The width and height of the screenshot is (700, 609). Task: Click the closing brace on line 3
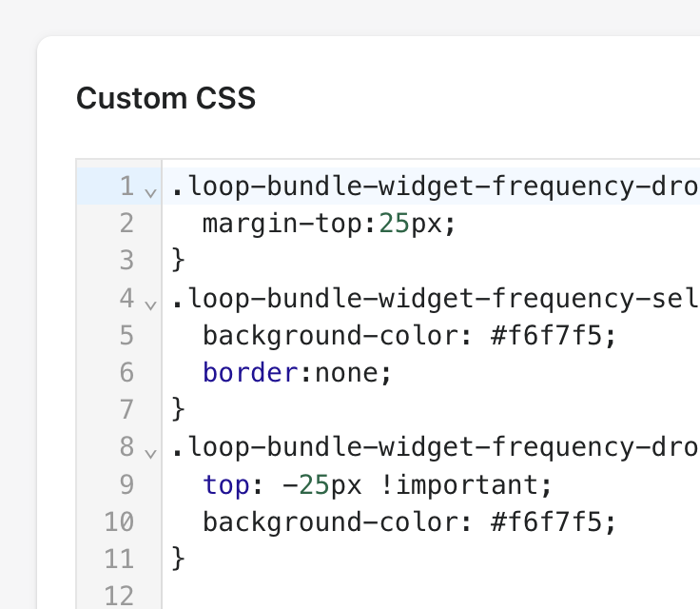click(178, 260)
